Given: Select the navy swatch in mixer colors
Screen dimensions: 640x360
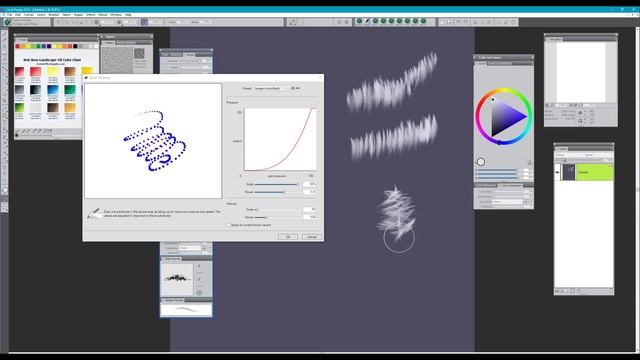Looking at the screenshot, I should 49,46.
